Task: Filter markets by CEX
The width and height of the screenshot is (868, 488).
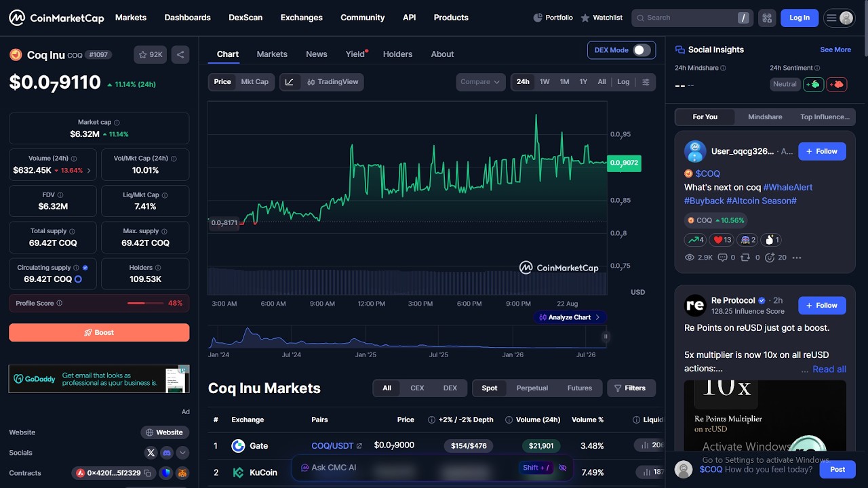Action: [x=417, y=388]
